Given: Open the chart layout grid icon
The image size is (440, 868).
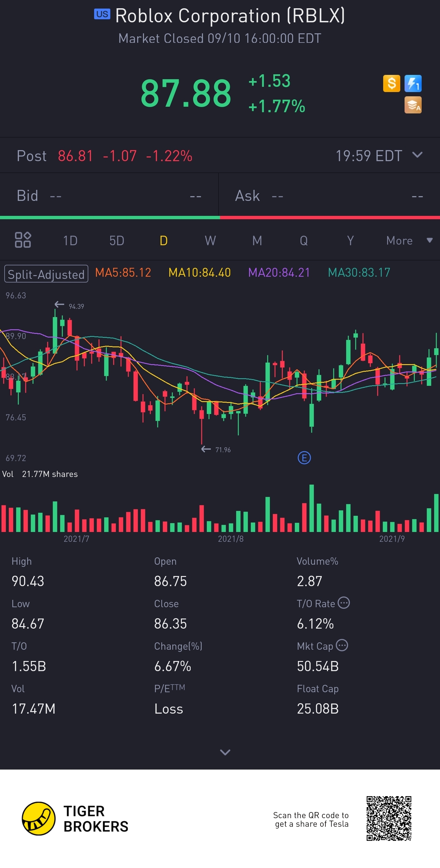Looking at the screenshot, I should pos(23,240).
